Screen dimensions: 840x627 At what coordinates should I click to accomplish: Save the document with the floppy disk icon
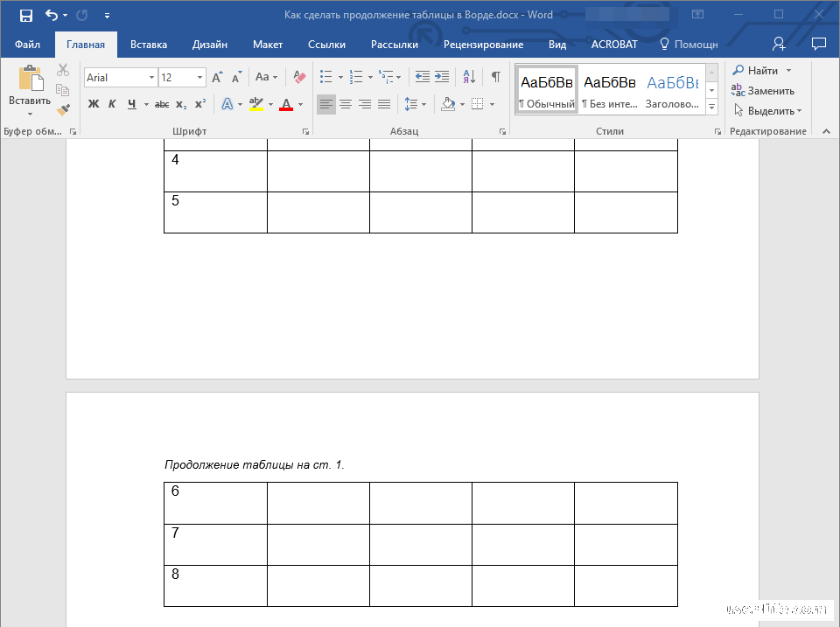(x=25, y=15)
